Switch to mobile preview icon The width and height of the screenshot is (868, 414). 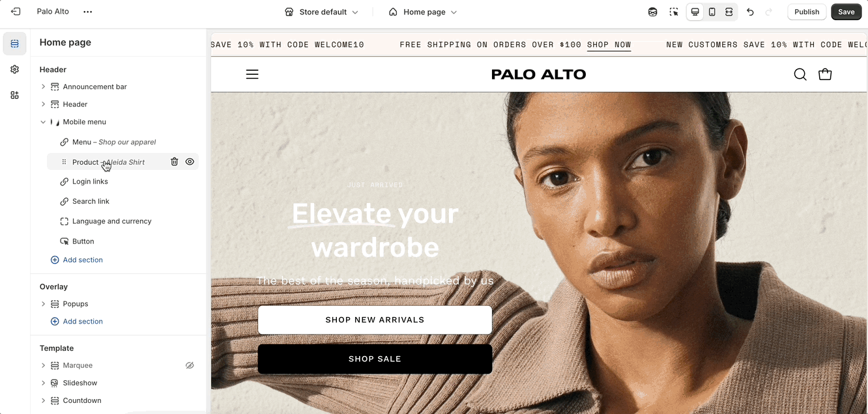point(712,12)
